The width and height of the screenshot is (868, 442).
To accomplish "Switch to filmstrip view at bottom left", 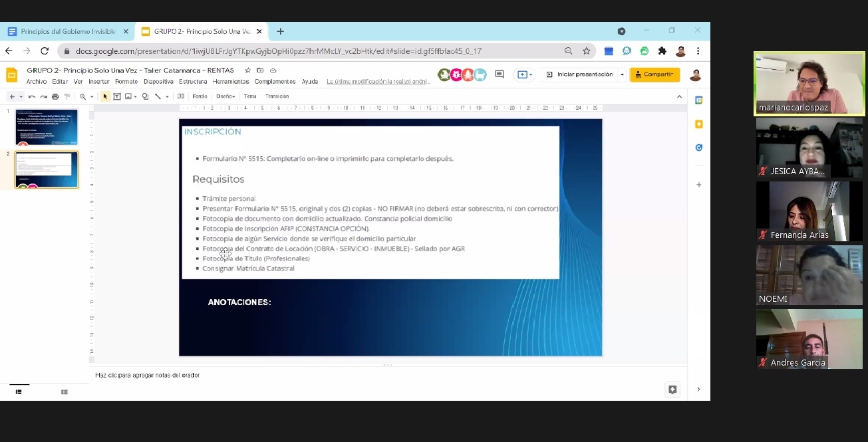I will [x=19, y=392].
